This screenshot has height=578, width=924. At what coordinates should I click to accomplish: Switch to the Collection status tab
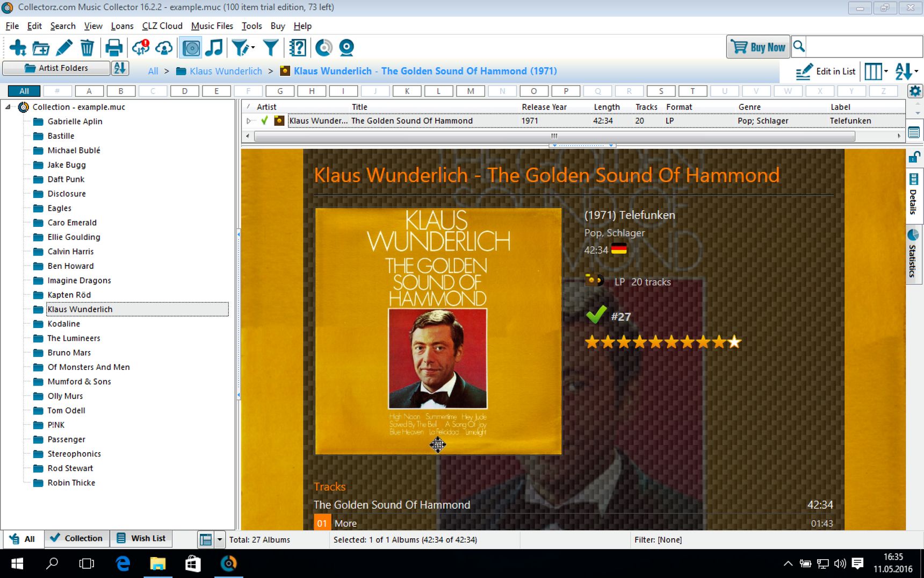[x=76, y=538]
